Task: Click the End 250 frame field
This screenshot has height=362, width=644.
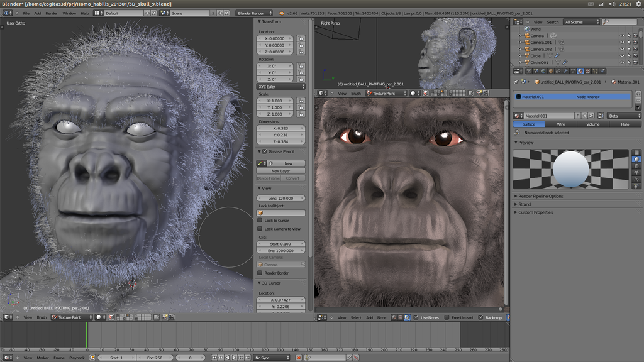Action: [x=155, y=358]
